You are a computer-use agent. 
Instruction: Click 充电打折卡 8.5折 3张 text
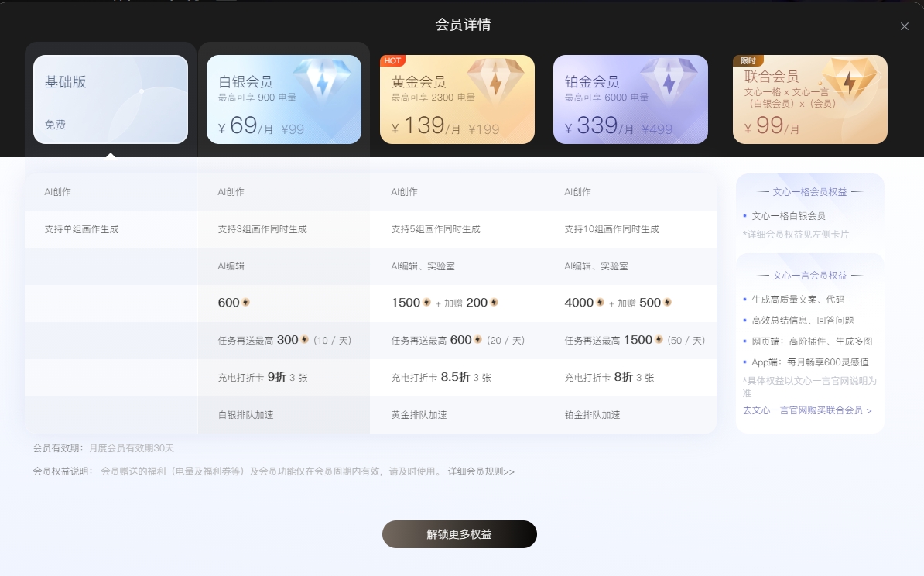[x=441, y=377]
